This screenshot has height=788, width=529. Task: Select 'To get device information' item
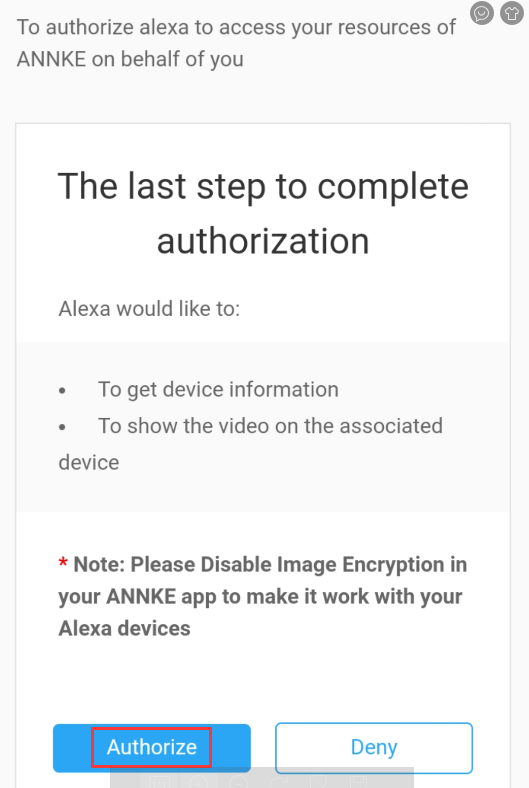[218, 389]
